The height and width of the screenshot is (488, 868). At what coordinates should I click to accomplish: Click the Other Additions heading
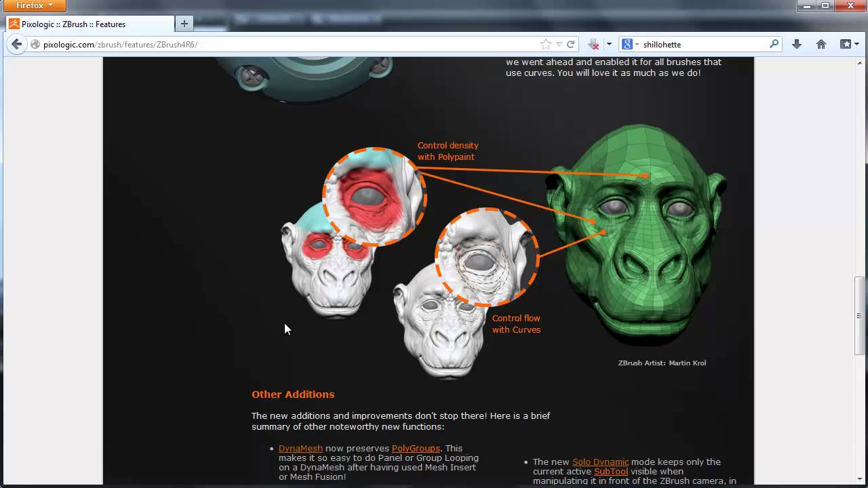coord(293,394)
